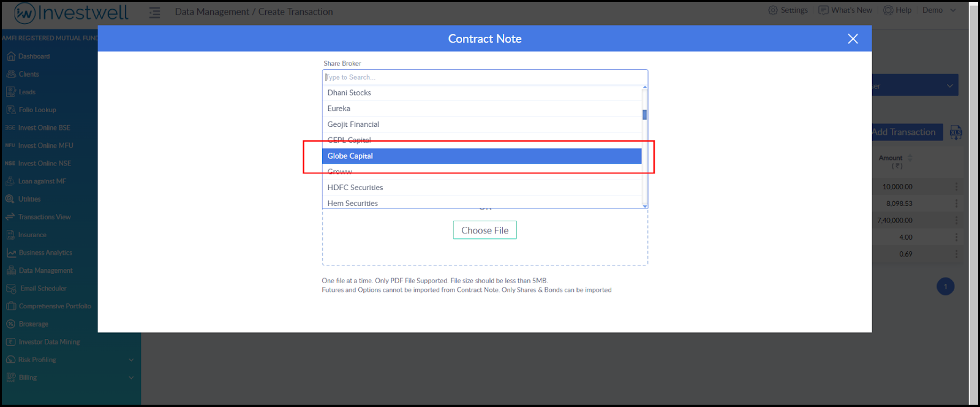Open row menu for 8,098.53 amount
980x407 pixels.
point(956,203)
